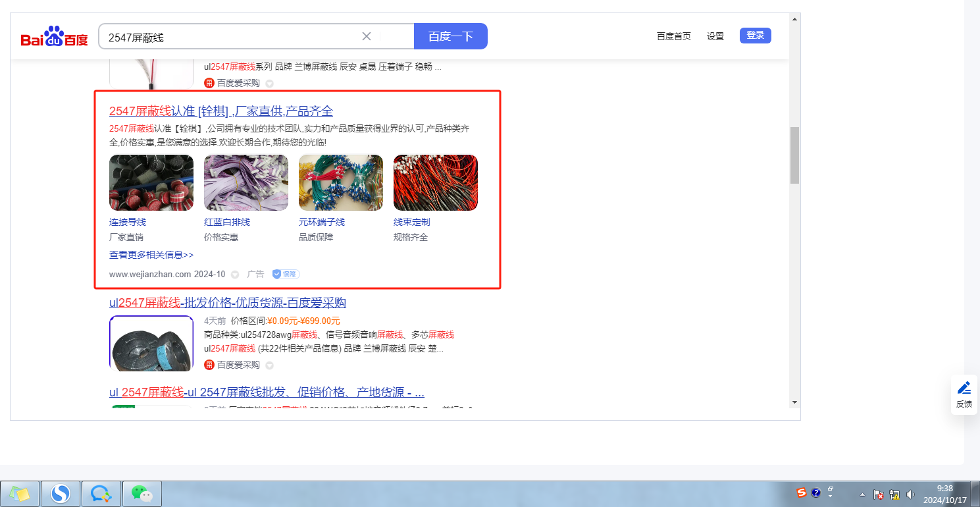
Task: Click the 厂家直销 caption
Action: 126,237
